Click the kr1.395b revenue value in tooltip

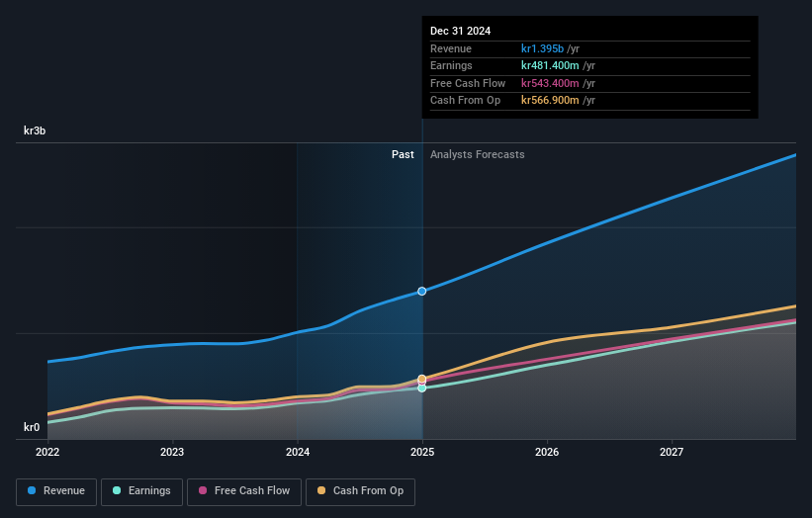(x=542, y=48)
